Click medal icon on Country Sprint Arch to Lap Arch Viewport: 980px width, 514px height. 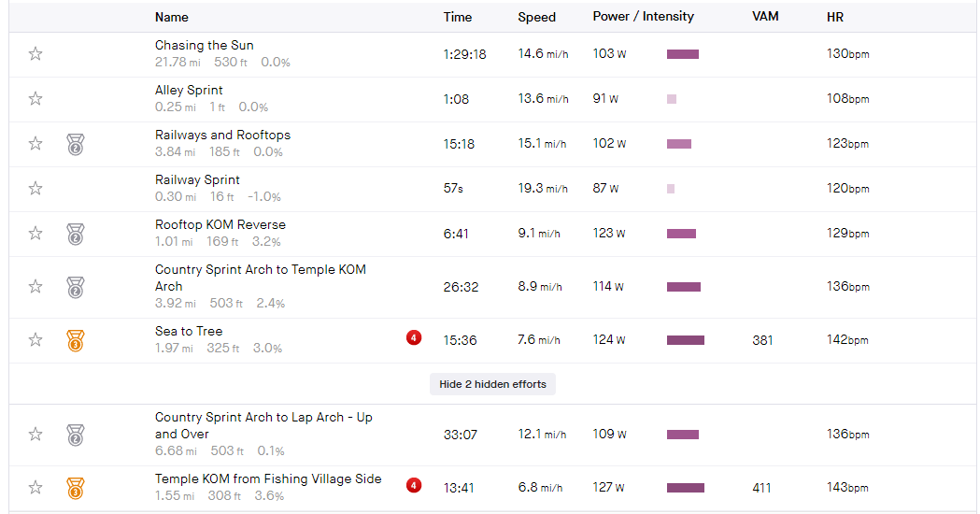76,435
